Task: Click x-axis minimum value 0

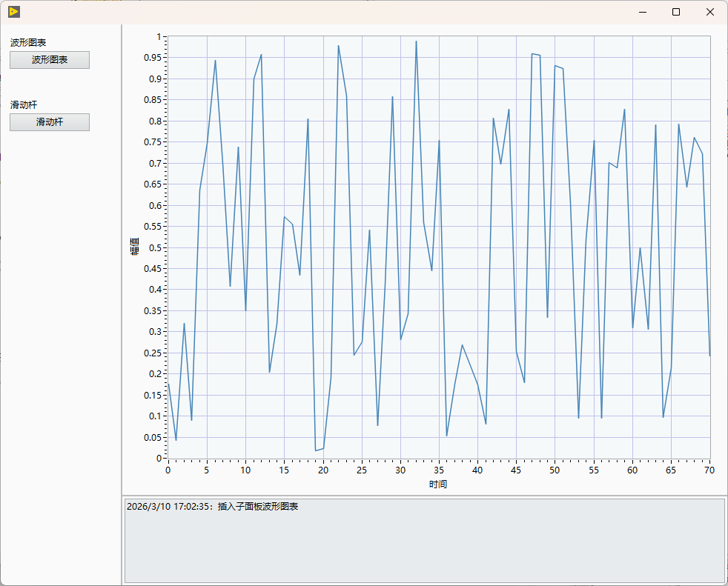Action: (168, 470)
